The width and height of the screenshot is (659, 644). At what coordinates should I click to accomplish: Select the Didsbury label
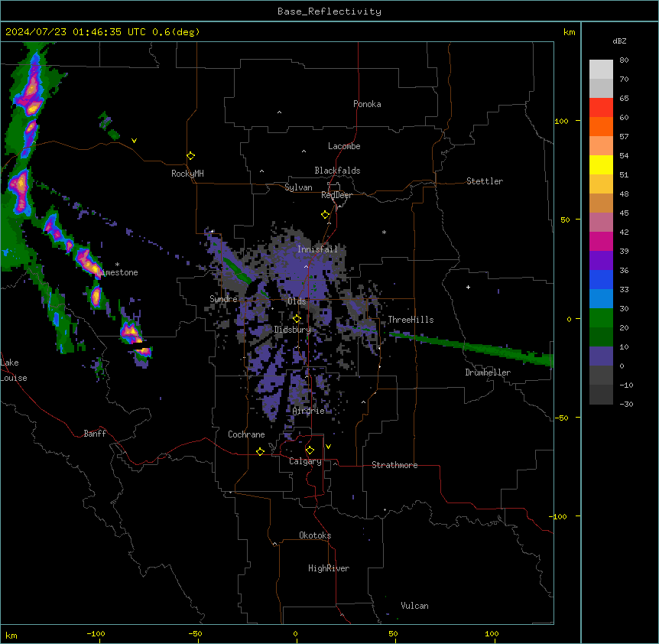click(292, 330)
